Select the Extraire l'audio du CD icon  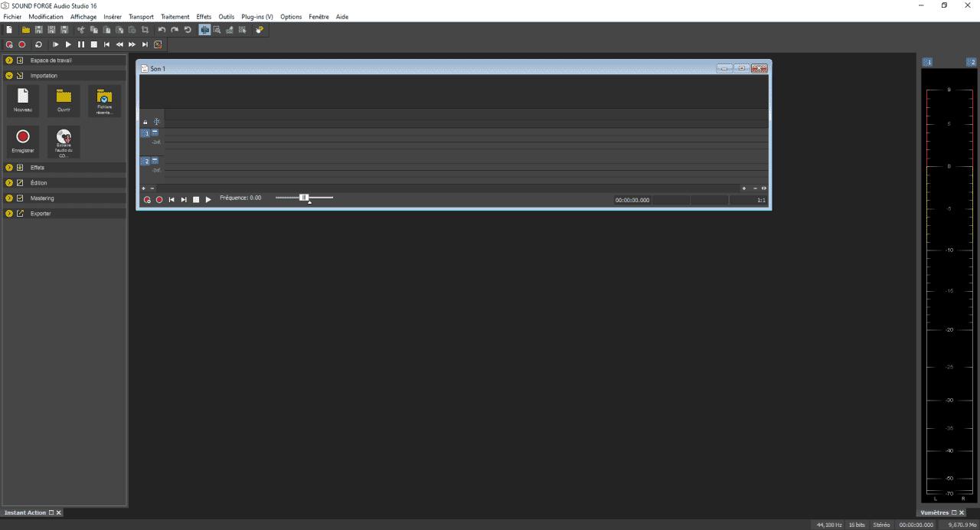click(x=64, y=142)
